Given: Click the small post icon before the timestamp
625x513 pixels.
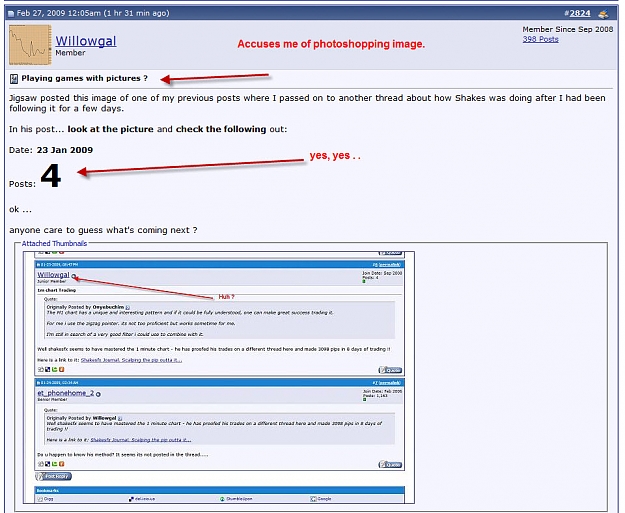Looking at the screenshot, I should 11,14.
